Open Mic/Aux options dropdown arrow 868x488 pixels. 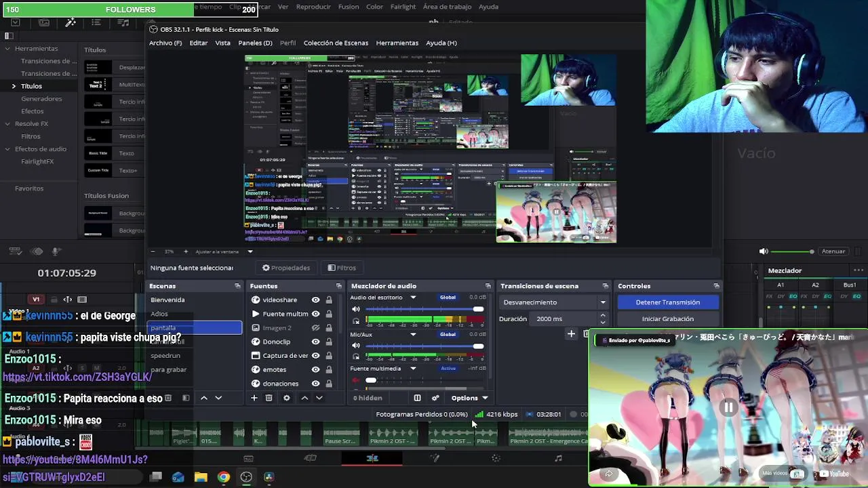413,334
